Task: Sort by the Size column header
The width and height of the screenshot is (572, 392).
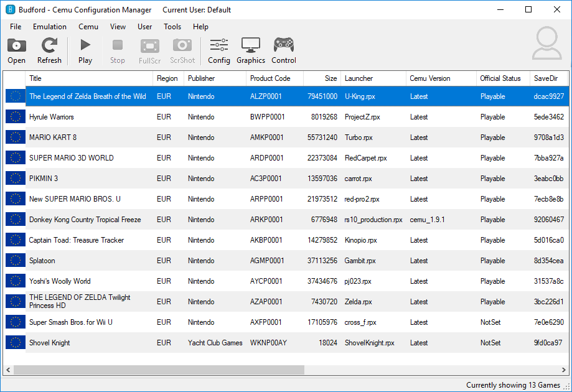Action: 322,78
